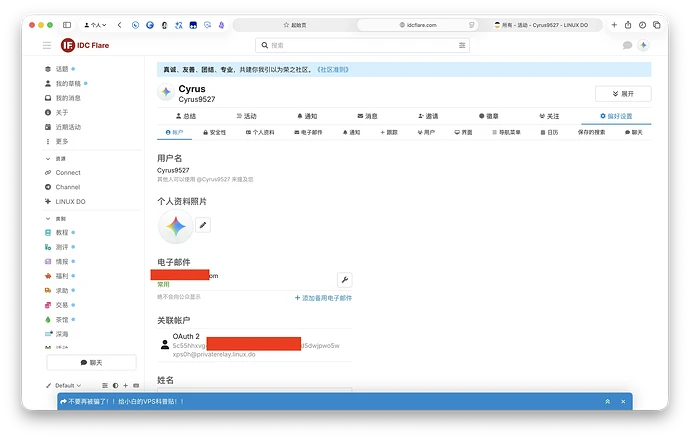Open the IDC Flare logo home link

click(85, 45)
